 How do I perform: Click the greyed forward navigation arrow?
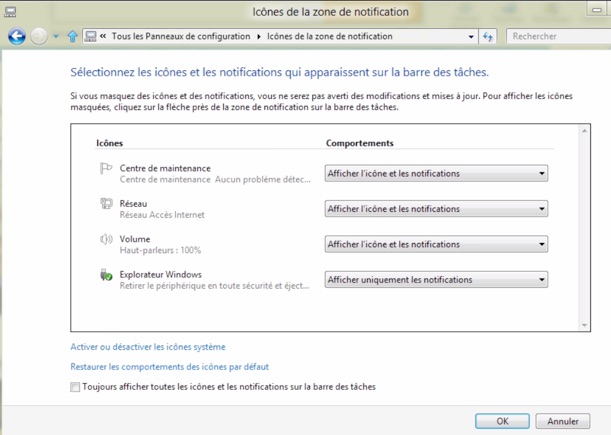39,36
